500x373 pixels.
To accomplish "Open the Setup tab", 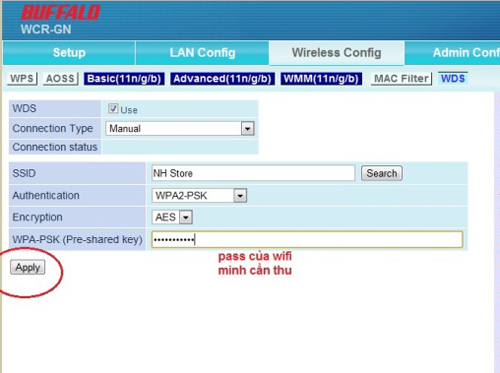I will pyautogui.click(x=69, y=53).
